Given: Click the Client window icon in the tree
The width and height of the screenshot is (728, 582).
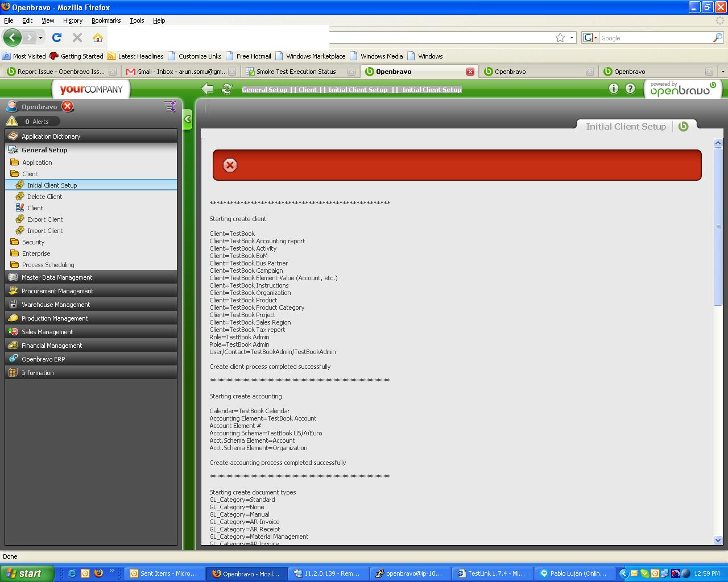Looking at the screenshot, I should [x=20, y=207].
